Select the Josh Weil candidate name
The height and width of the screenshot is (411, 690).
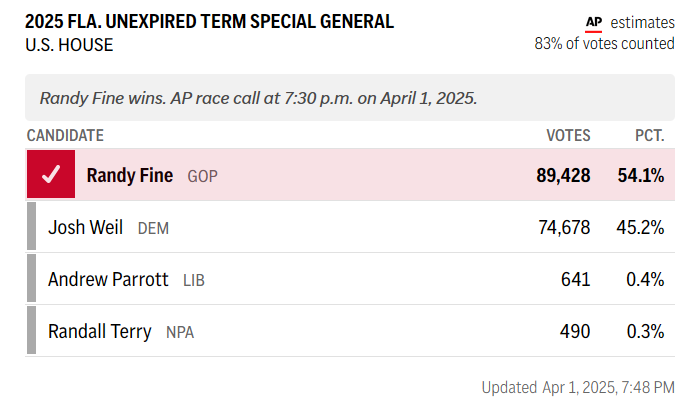[85, 228]
